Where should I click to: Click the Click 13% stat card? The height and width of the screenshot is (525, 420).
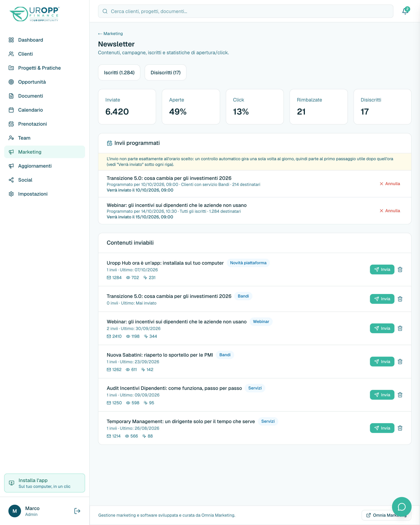pyautogui.click(x=255, y=107)
